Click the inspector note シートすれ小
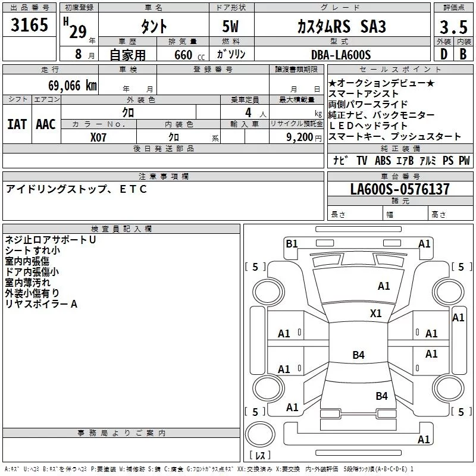Image resolution: width=476 pixels, height=476 pixels. click(x=33, y=250)
